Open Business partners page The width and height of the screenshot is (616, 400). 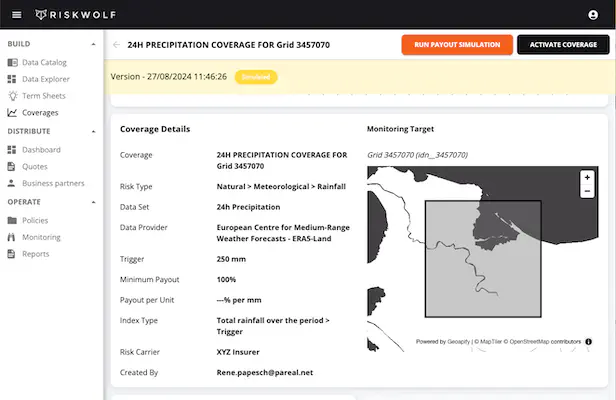53,183
